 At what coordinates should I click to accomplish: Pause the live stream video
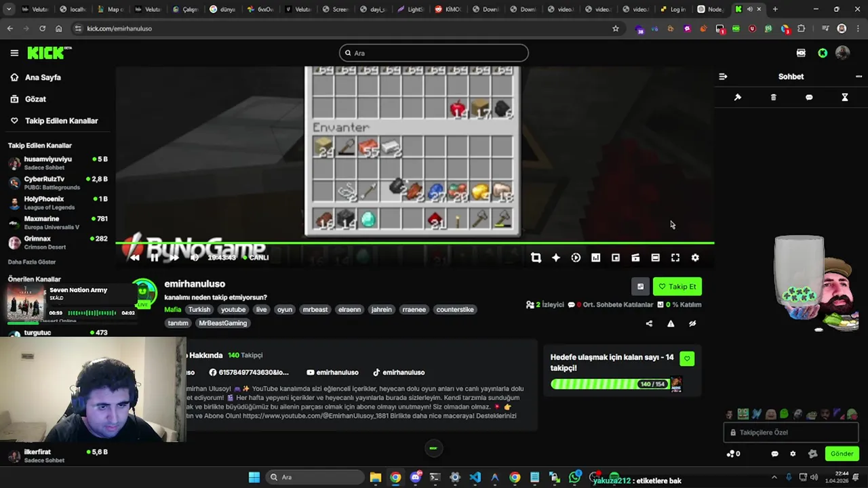155,258
